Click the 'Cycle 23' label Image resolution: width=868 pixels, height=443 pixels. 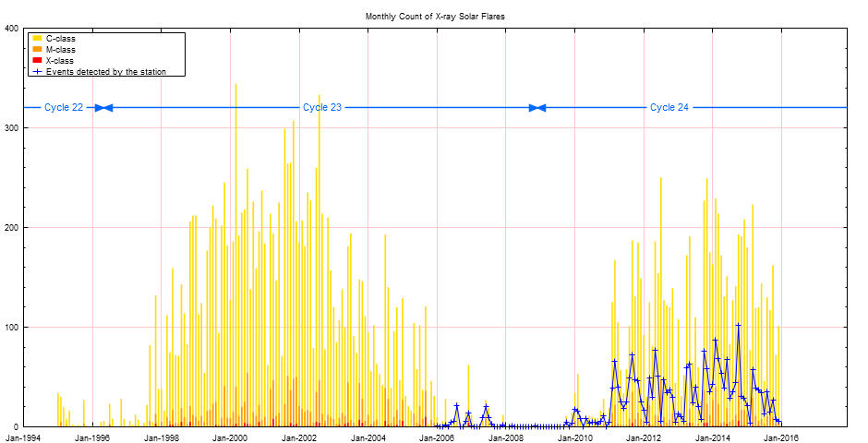(x=322, y=108)
